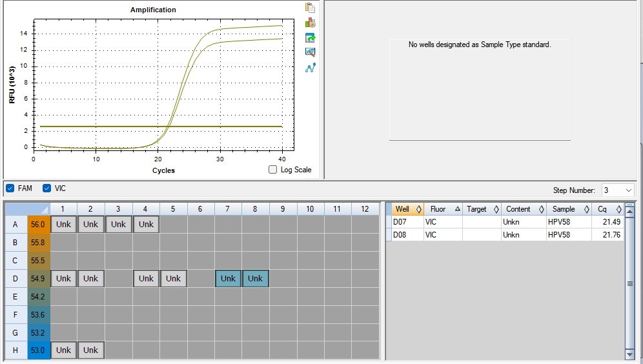Sort the table by the Target column header
The width and height of the screenshot is (643, 364).
point(482,209)
